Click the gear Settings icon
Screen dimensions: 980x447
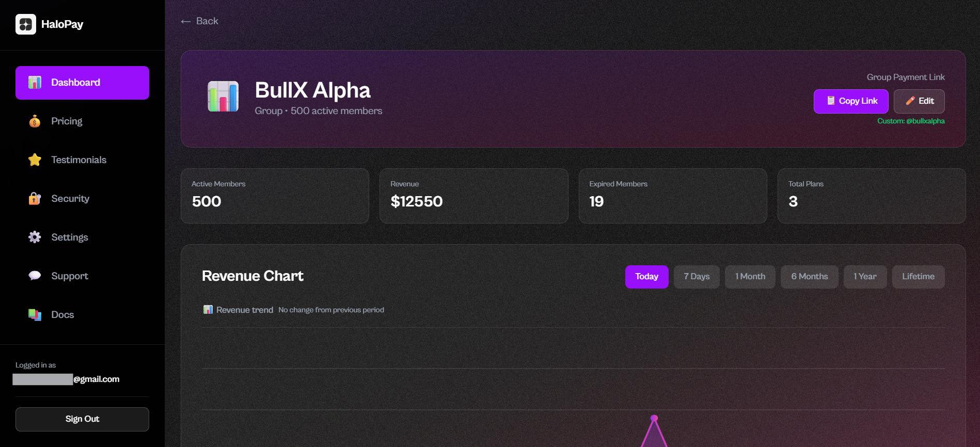tap(35, 237)
